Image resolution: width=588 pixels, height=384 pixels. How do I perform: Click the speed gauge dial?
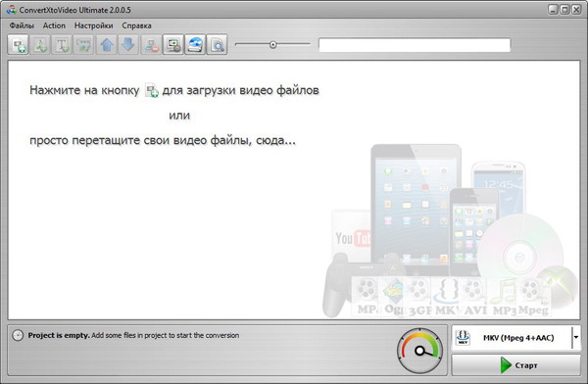(x=420, y=351)
